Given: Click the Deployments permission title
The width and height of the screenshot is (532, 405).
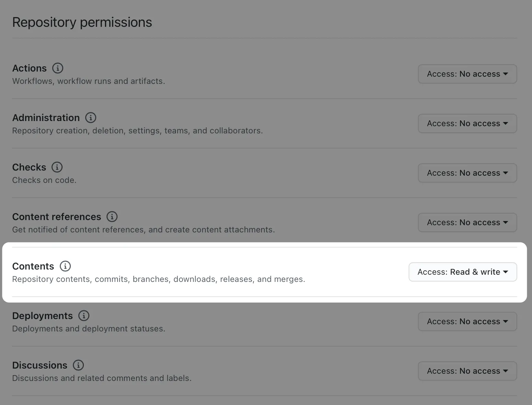Looking at the screenshot, I should point(43,316).
